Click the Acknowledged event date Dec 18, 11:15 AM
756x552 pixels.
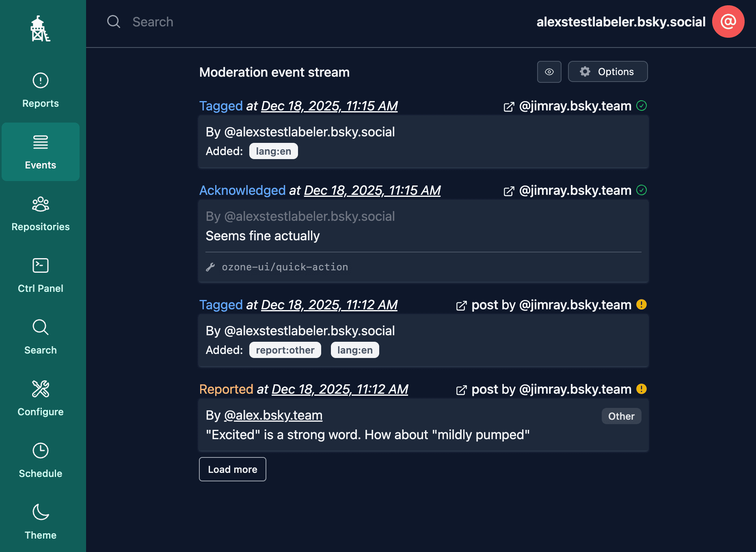point(372,190)
